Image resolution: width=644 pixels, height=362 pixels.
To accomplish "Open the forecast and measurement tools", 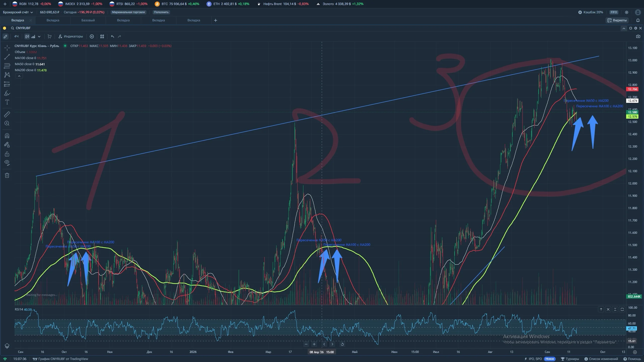I will [x=7, y=84].
